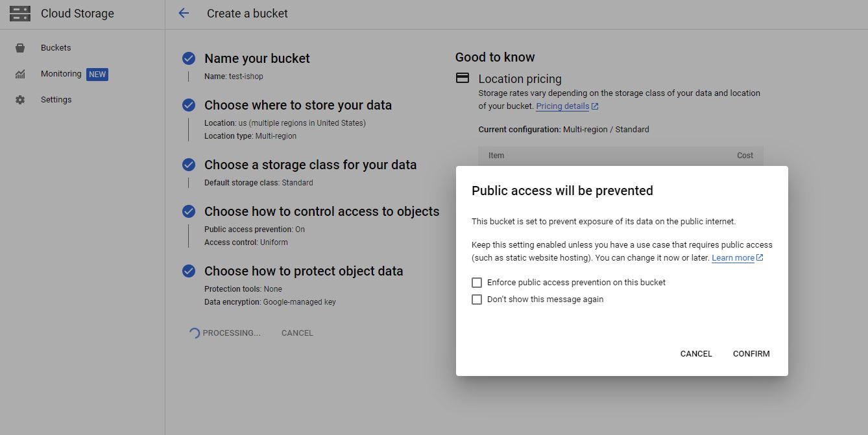Click the checkmark beside Choose a storage class
Image resolution: width=868 pixels, height=435 pixels.
point(189,165)
